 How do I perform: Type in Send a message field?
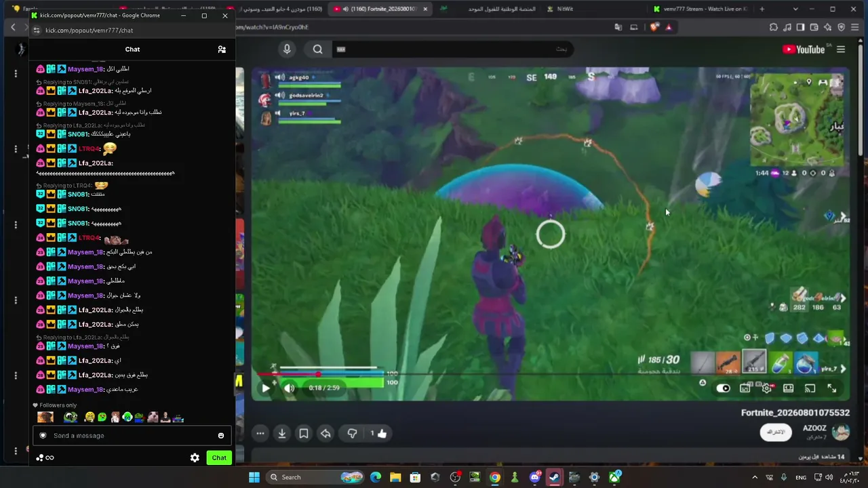click(132, 436)
